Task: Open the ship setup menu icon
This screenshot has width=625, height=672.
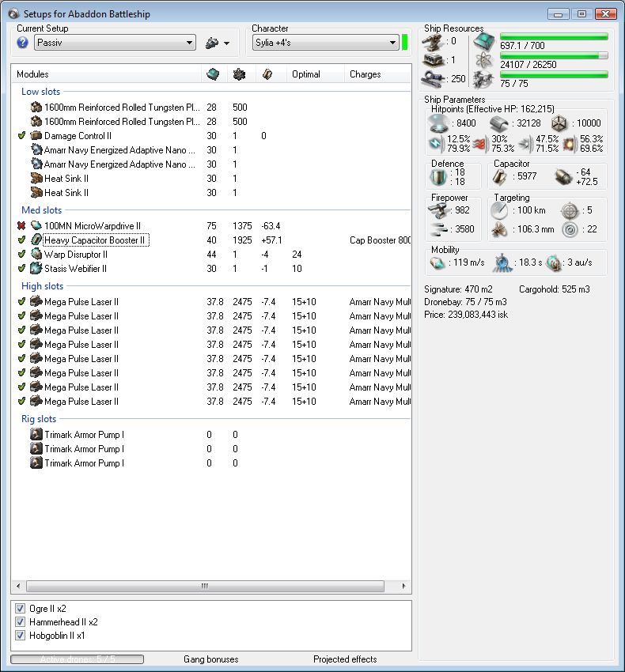Action: (212, 43)
